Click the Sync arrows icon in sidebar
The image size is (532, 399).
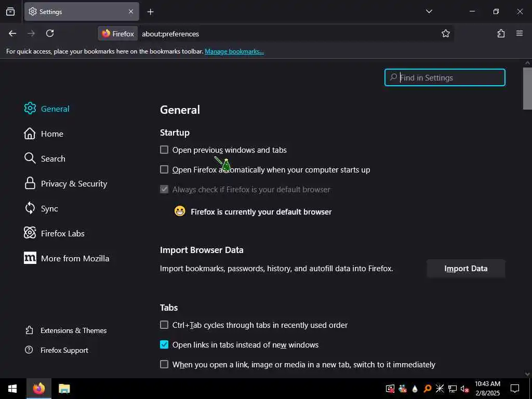[30, 208]
